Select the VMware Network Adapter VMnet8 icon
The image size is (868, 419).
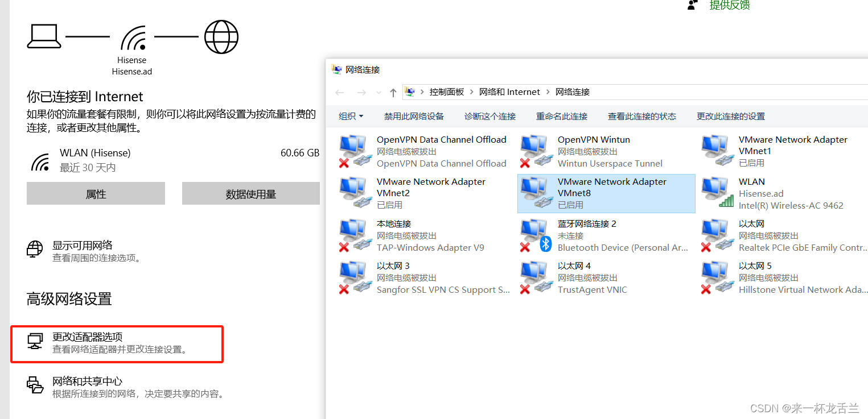pos(537,193)
